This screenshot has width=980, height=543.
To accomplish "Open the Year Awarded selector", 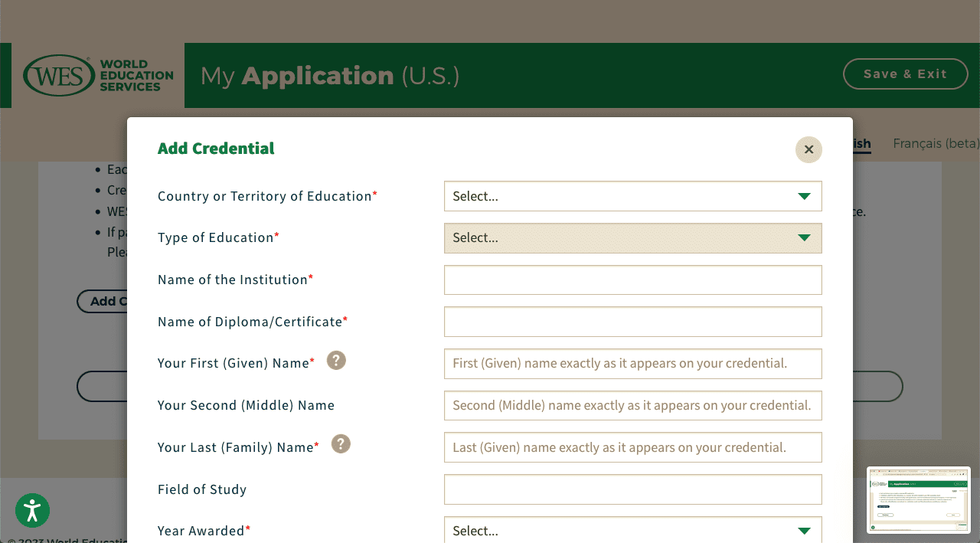I will click(x=633, y=530).
